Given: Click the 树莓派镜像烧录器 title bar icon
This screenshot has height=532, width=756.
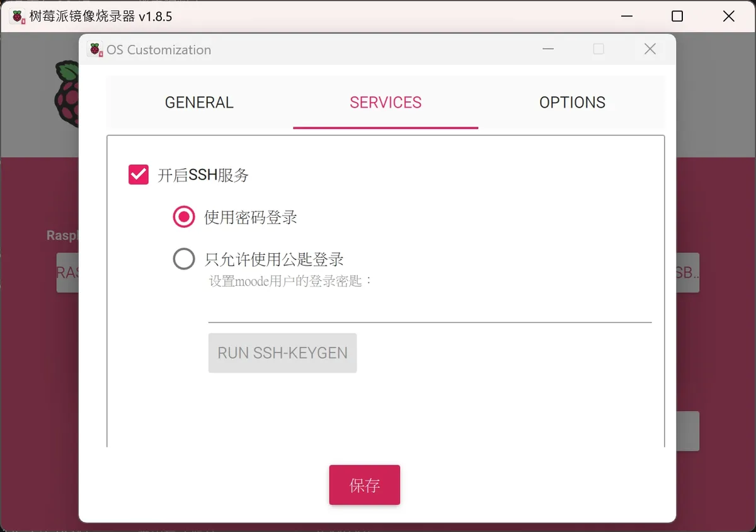Looking at the screenshot, I should 18,16.
